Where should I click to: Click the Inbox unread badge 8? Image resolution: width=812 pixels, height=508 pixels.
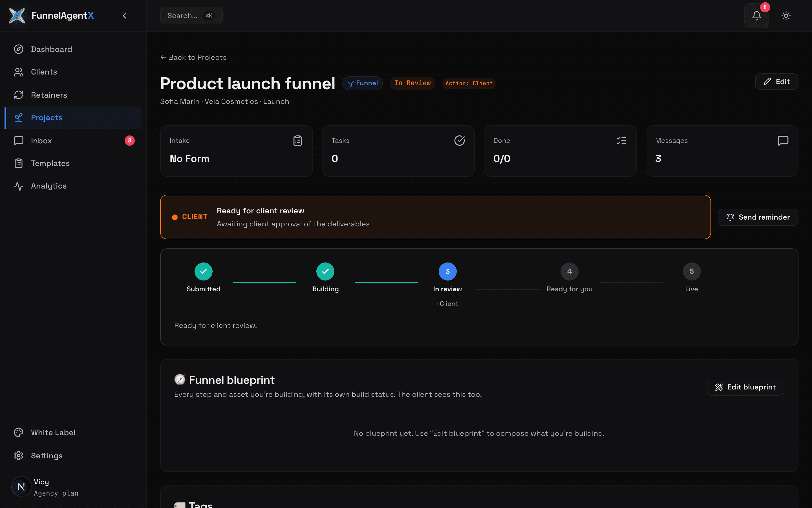pos(129,141)
